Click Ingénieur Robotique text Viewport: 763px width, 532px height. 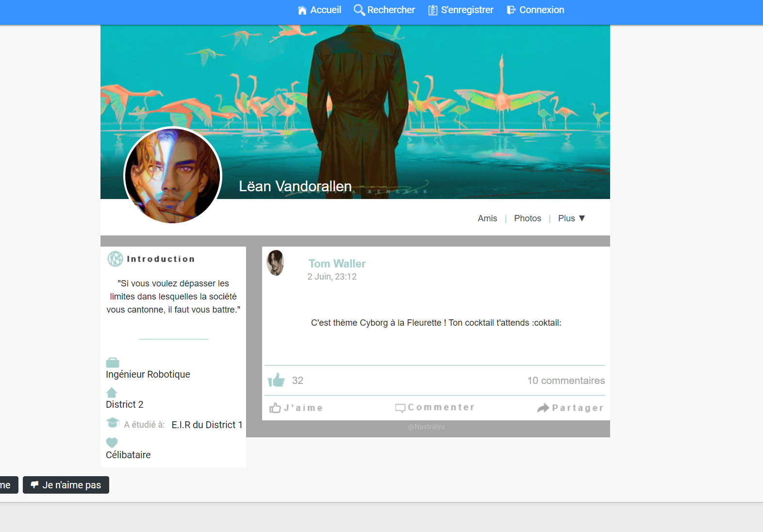pos(148,374)
